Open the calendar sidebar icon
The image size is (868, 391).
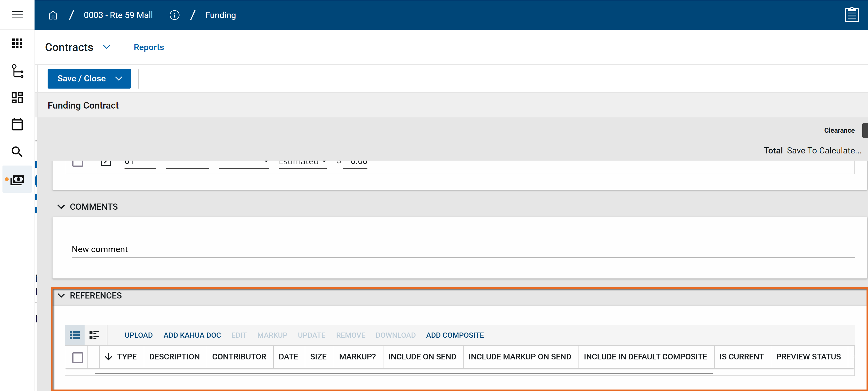tap(17, 124)
